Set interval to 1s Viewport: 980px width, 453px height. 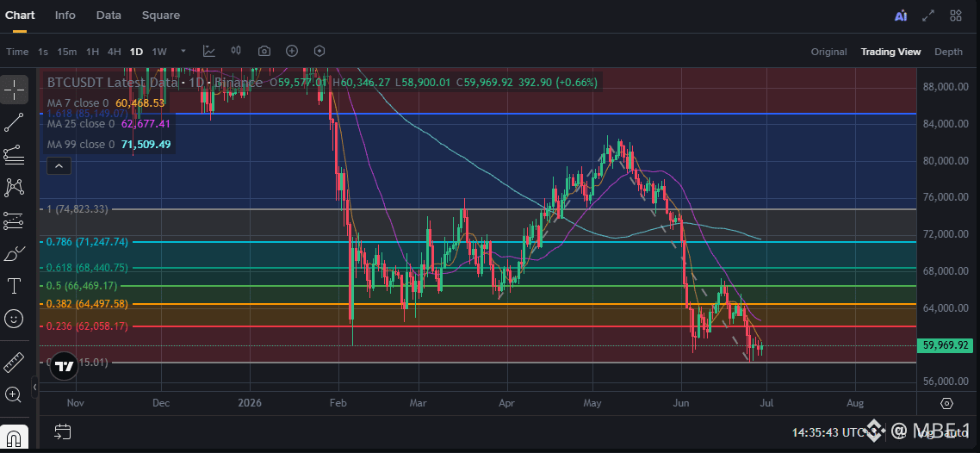click(43, 52)
